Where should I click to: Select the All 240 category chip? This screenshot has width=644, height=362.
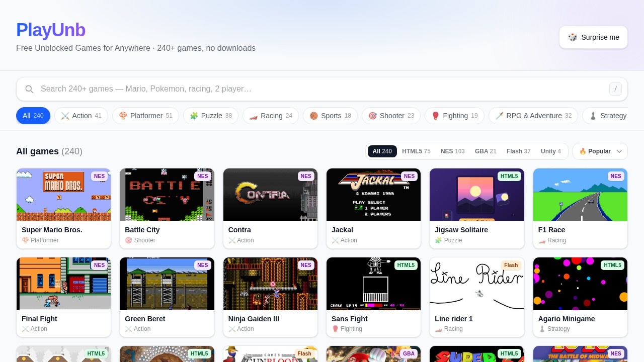33,116
